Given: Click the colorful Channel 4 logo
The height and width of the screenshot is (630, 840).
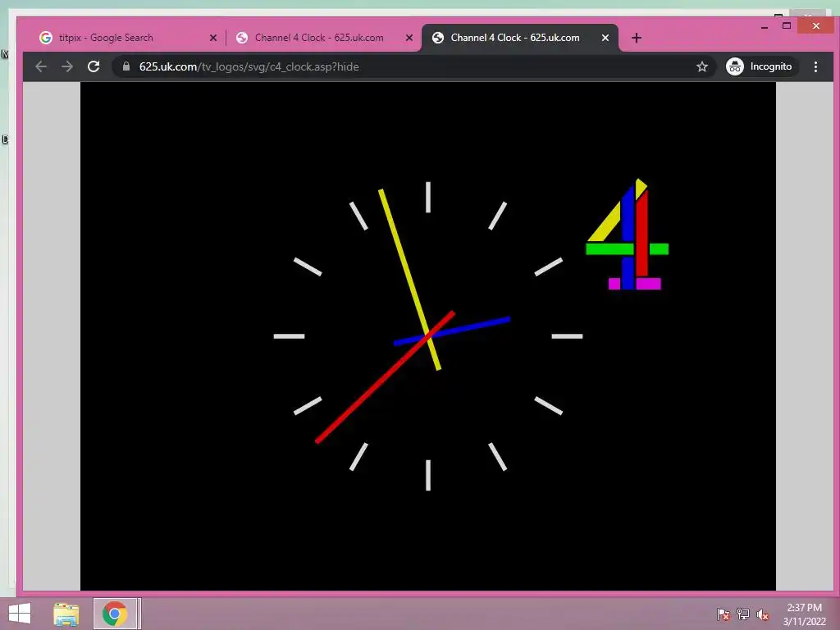Looking at the screenshot, I should (x=628, y=234).
